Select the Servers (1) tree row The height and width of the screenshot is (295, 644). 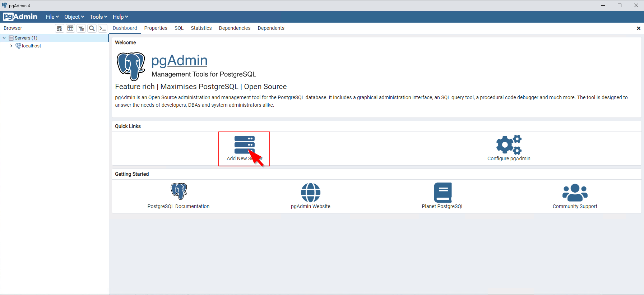(54, 38)
